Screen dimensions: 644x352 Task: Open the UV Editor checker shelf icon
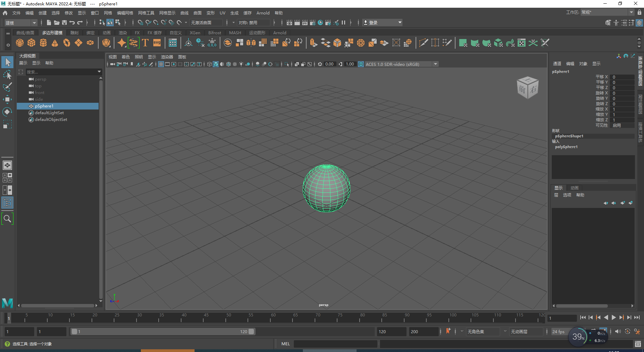tap(522, 43)
